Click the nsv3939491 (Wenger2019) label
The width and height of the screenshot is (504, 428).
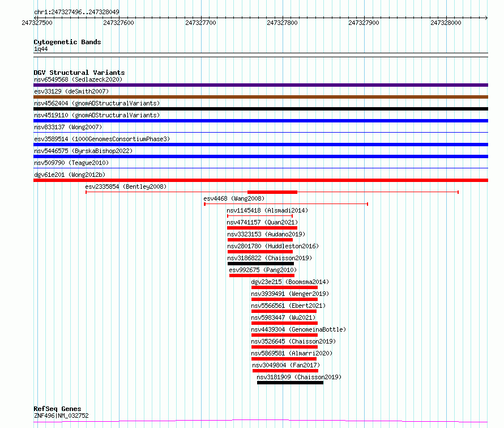coord(290,294)
